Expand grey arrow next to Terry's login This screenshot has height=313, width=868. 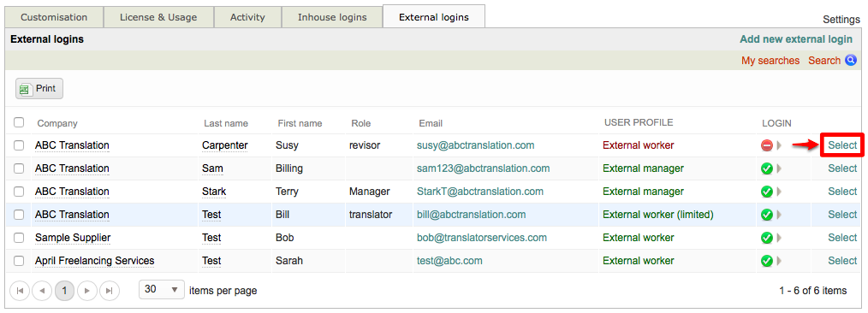pos(779,192)
